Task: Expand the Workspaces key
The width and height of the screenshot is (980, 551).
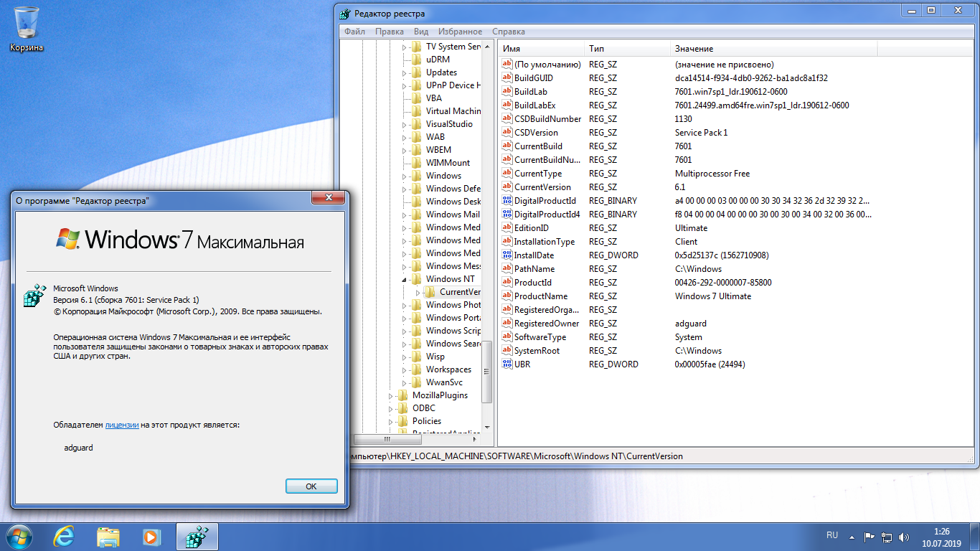Action: [405, 369]
